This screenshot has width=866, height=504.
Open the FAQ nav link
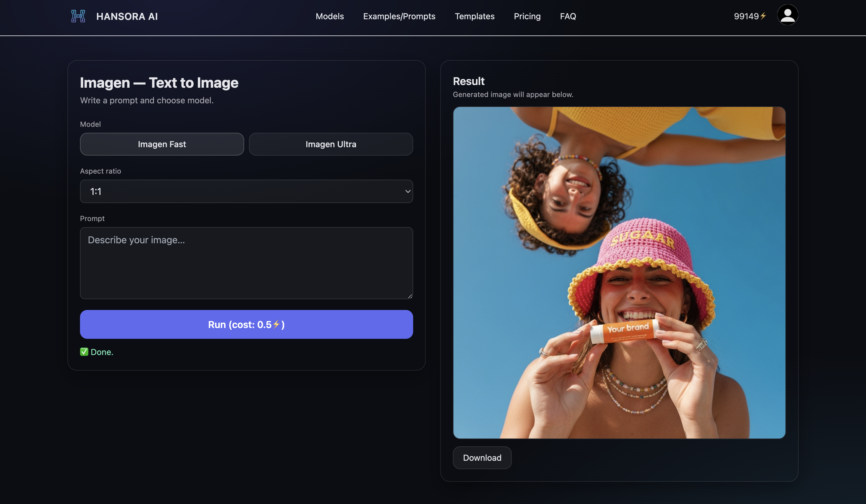tap(568, 16)
